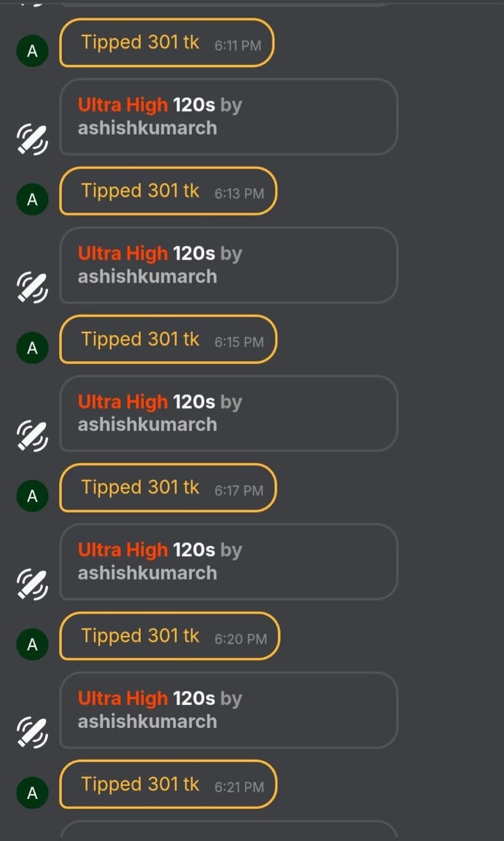Tap the "A" avatar next to the 6:17 PM tip
Image resolution: width=504 pixels, height=841 pixels.
pyautogui.click(x=32, y=496)
